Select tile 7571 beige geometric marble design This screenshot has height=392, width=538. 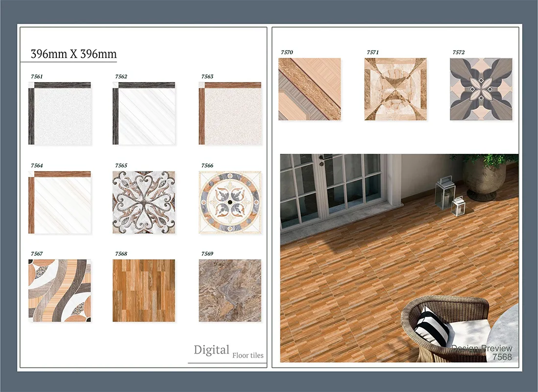tap(395, 89)
